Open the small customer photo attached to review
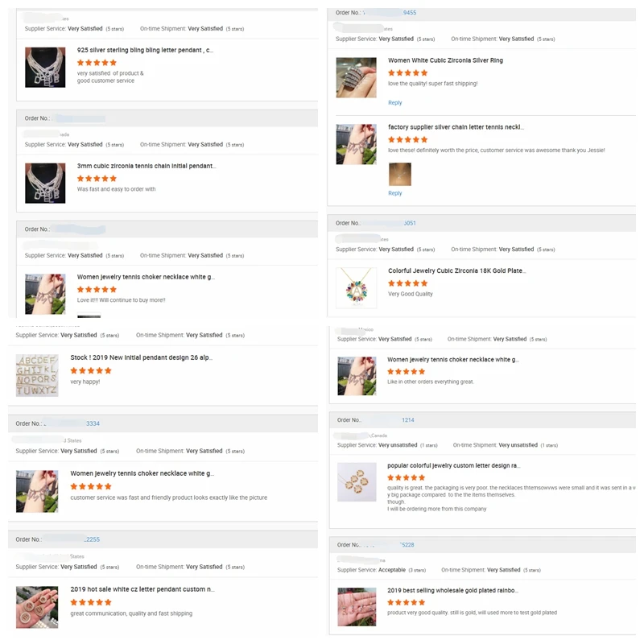The image size is (644, 644). tap(399, 174)
